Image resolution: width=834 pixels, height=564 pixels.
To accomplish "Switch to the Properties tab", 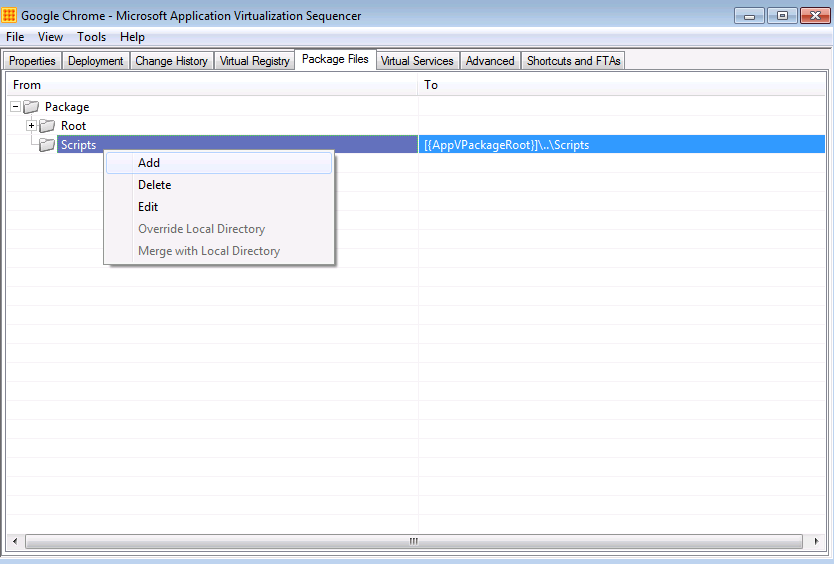I will click(x=32, y=61).
